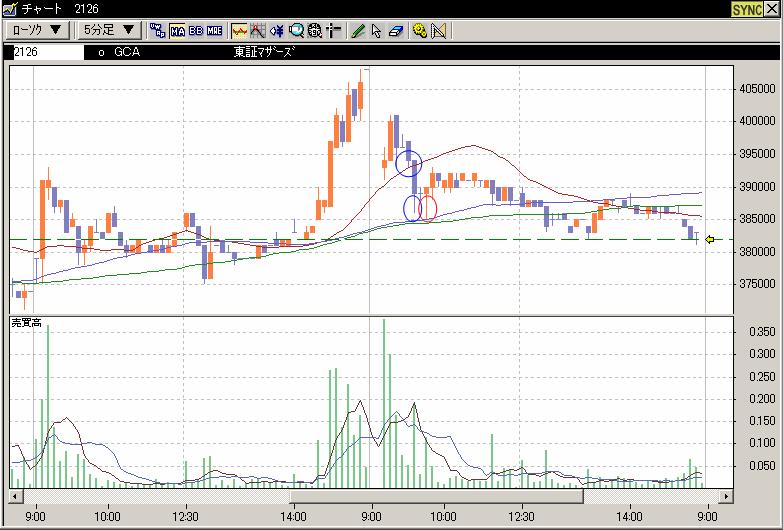Click the 390000 price axis label

pos(757,187)
